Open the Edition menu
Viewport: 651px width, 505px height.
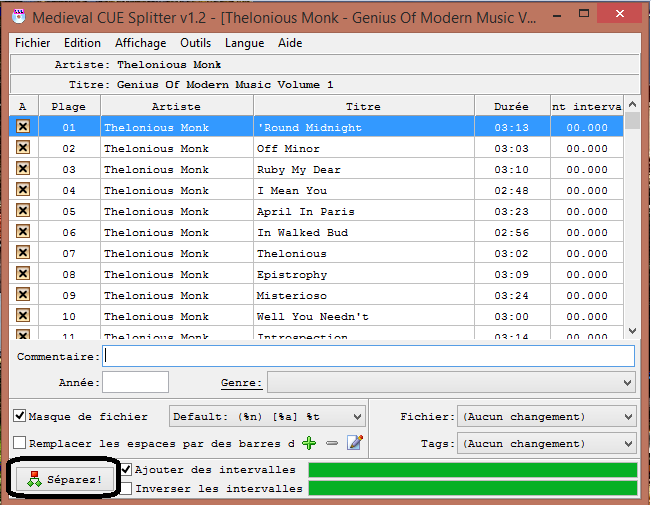(82, 43)
